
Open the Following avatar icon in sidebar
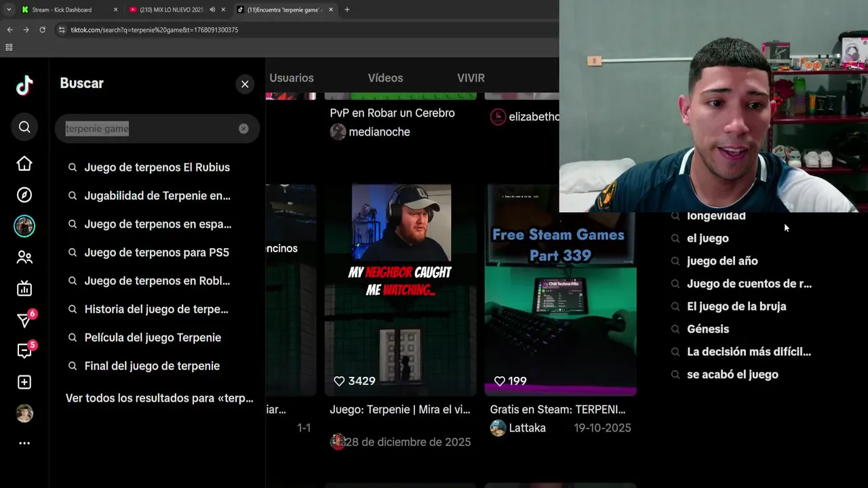pos(24,226)
